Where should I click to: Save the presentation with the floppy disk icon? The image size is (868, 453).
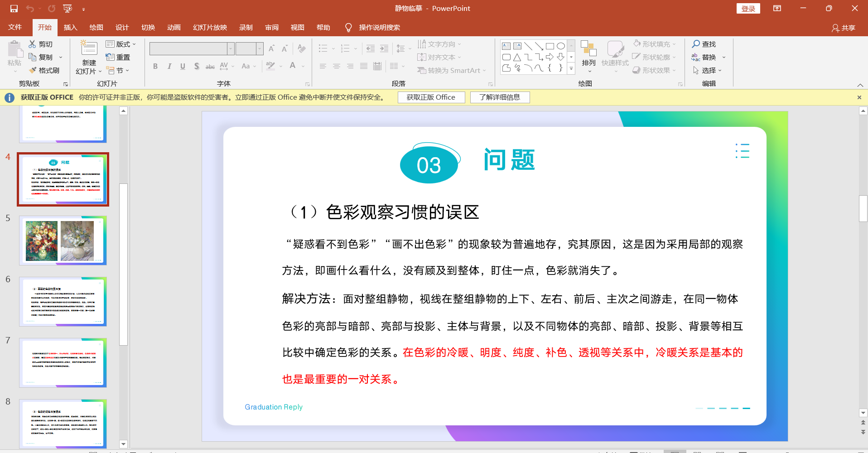(x=14, y=9)
